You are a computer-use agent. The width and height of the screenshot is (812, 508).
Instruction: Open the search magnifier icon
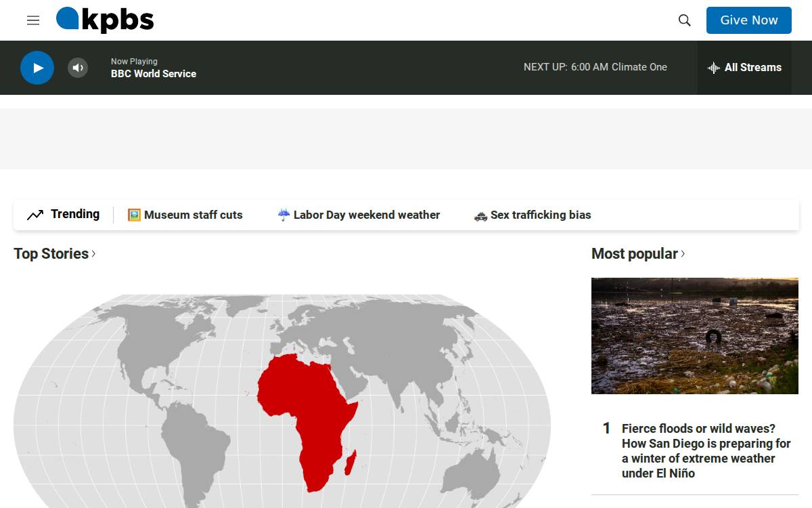(685, 20)
